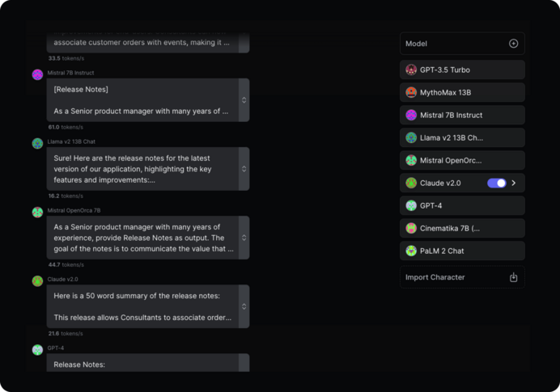
Task: Click 'Mistral OpenOrca 7B' sender label in chat
Action: (74, 210)
